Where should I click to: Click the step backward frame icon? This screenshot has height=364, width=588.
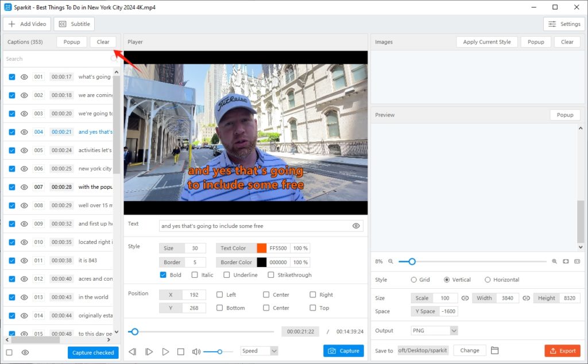pyautogui.click(x=133, y=351)
